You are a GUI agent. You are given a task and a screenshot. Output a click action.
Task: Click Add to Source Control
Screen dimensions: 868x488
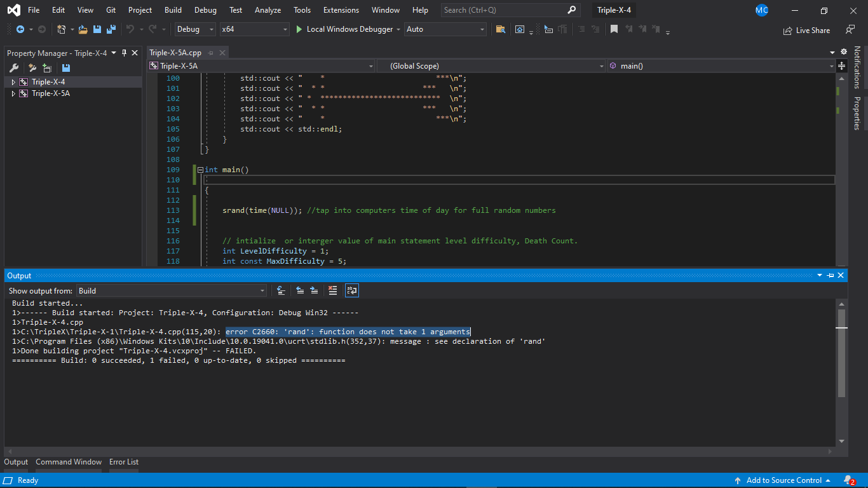(x=783, y=480)
